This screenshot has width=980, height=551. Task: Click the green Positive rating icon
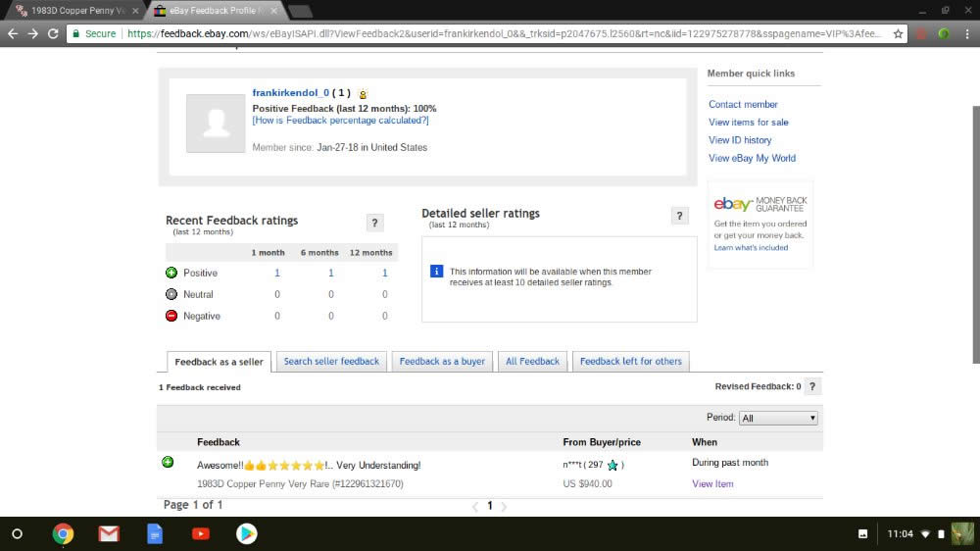pyautogui.click(x=171, y=273)
